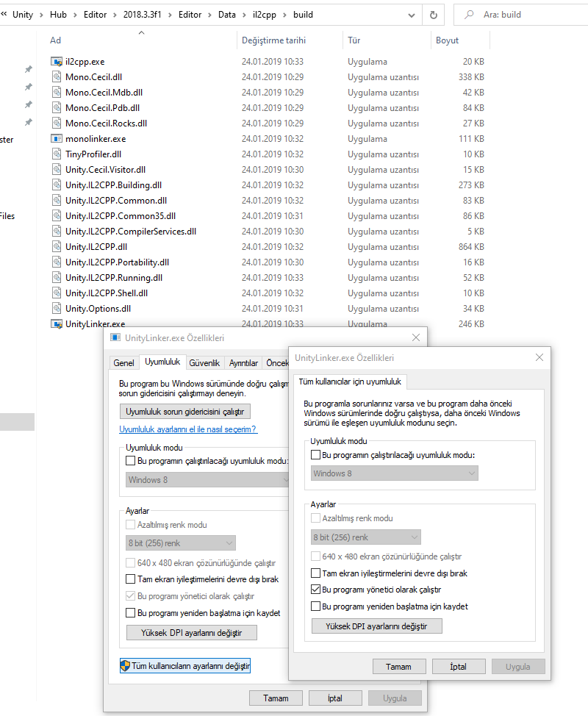Close the front UnityLinker.exe properties dialog
588x716 pixels.
[539, 357]
